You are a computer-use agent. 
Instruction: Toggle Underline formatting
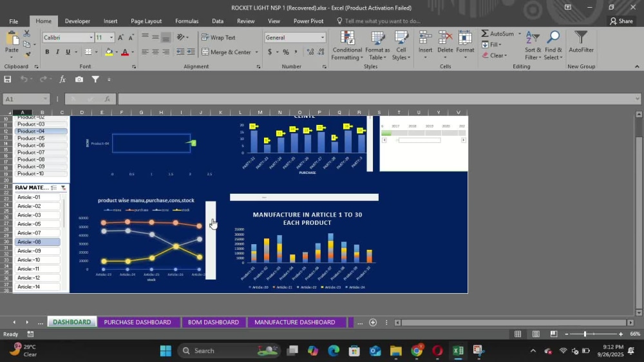[68, 52]
